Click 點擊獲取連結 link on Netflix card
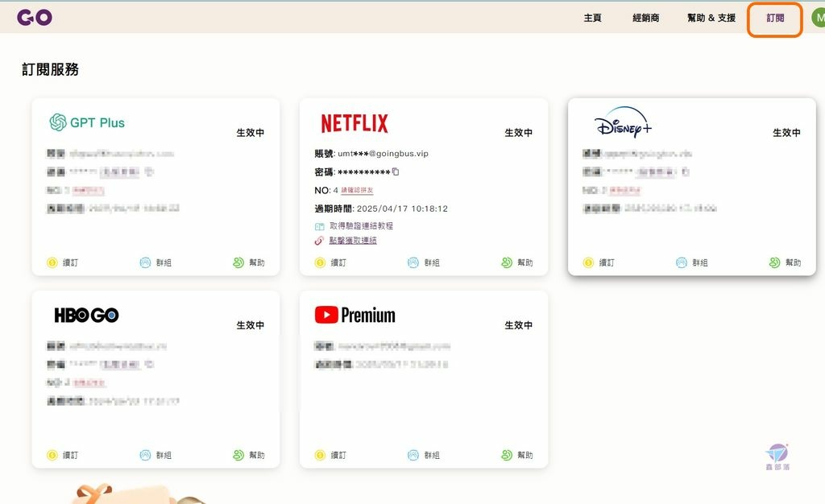This screenshot has width=825, height=504. (x=353, y=240)
